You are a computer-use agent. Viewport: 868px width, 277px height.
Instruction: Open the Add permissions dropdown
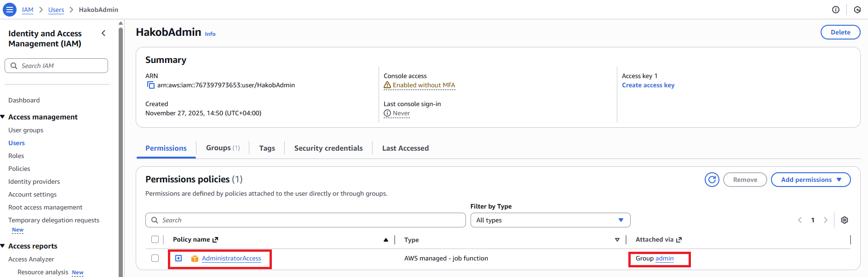pyautogui.click(x=810, y=180)
